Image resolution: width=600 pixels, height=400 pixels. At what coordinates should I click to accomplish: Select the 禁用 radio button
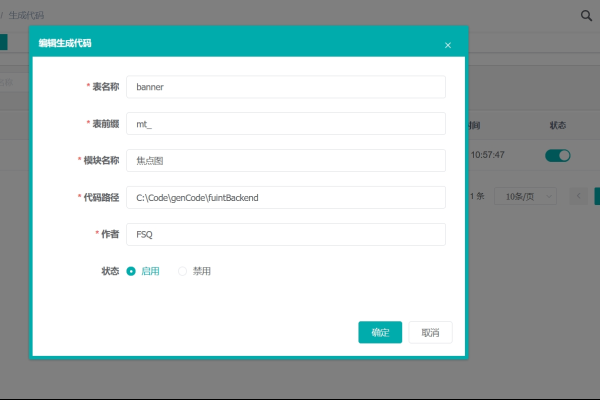point(183,271)
